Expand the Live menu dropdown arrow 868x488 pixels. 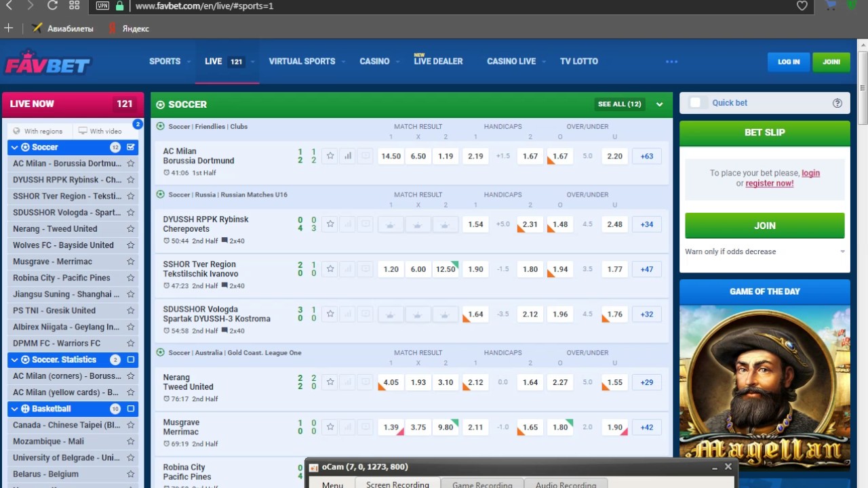(x=252, y=62)
